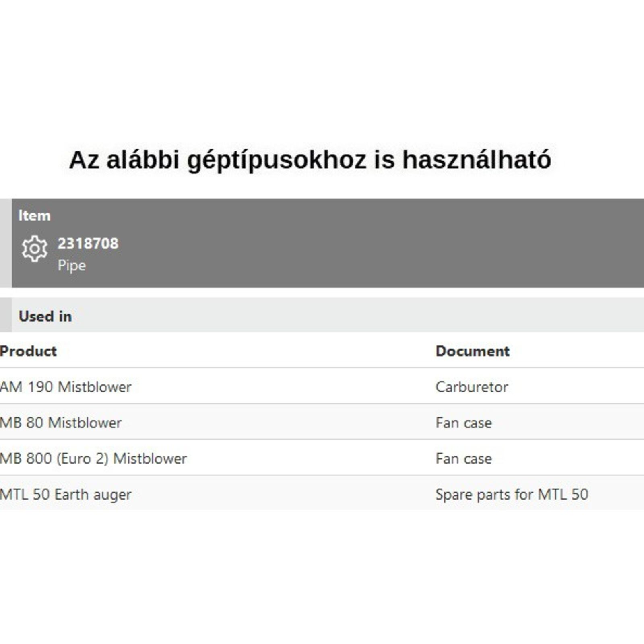Click the Item label in gray header
Viewport: 644px width, 644px height.
tap(35, 216)
